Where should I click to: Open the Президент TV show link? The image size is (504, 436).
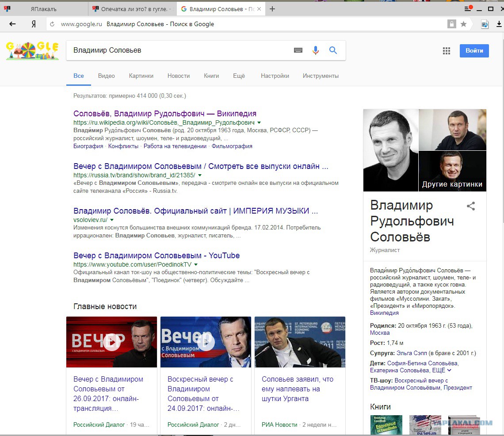pos(458,388)
